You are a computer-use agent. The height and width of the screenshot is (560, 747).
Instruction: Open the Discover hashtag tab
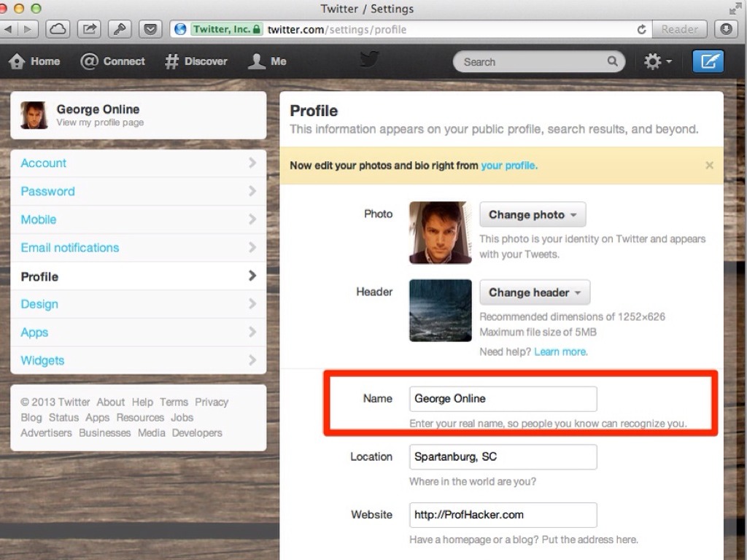pos(196,62)
